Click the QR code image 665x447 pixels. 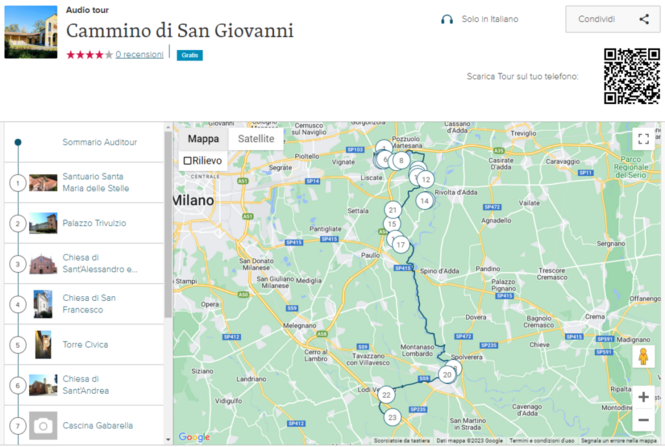pos(631,76)
